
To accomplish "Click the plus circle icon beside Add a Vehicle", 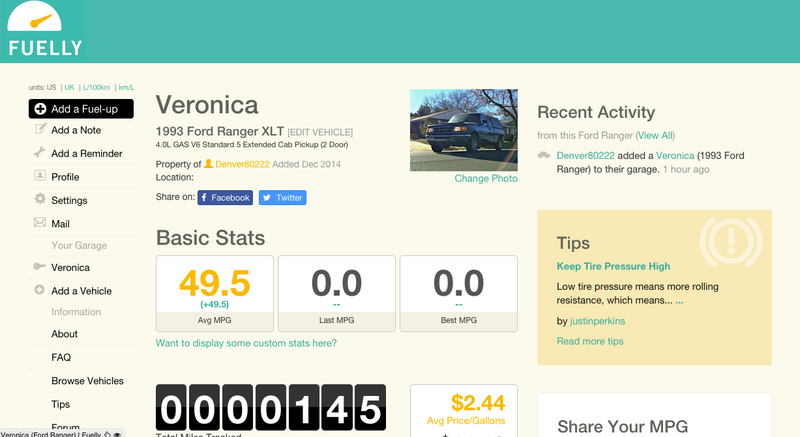I will click(39, 290).
